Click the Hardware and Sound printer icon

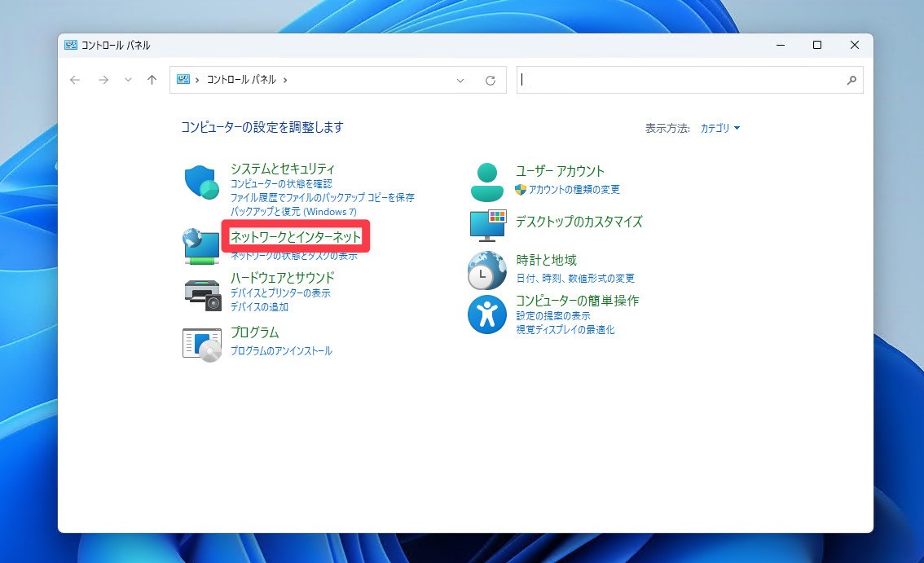tap(202, 294)
